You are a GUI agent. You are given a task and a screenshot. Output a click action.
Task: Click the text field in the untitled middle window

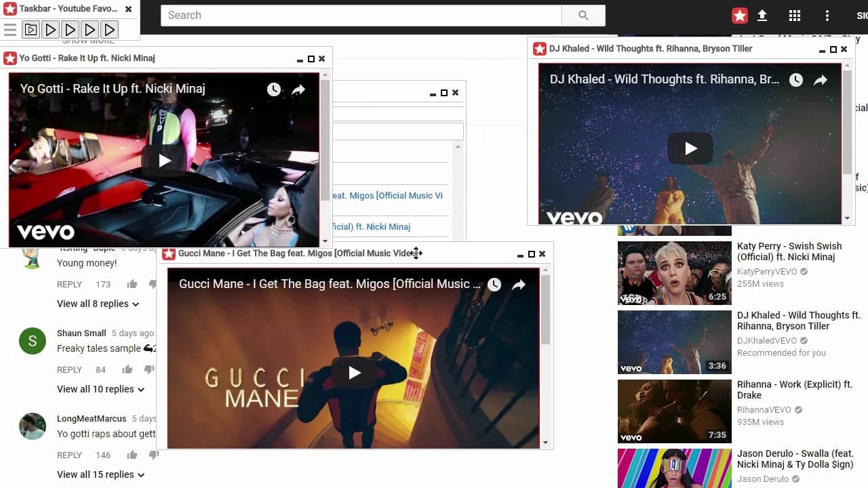(398, 131)
